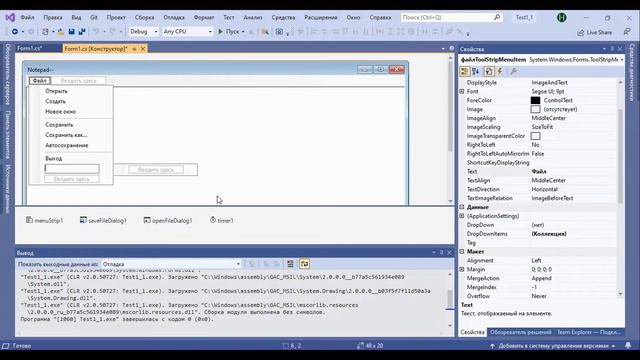The image size is (640, 360).
Task: Select Открыть item in designer menu
Action: (x=56, y=91)
